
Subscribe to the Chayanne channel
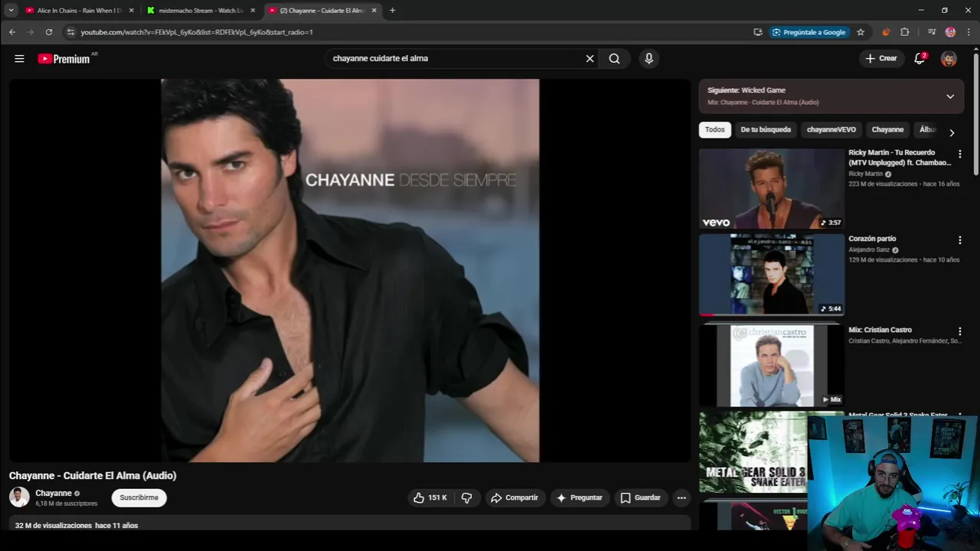139,497
